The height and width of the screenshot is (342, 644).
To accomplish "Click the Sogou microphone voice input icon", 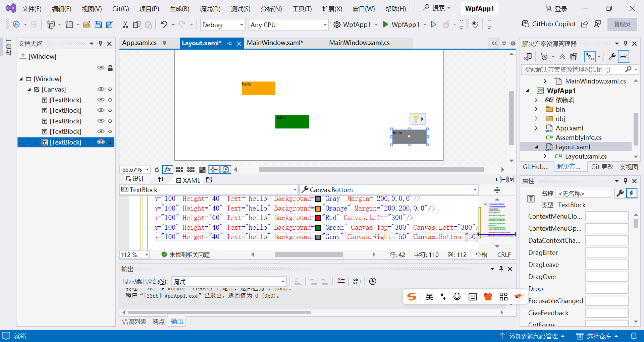I will click(x=457, y=297).
